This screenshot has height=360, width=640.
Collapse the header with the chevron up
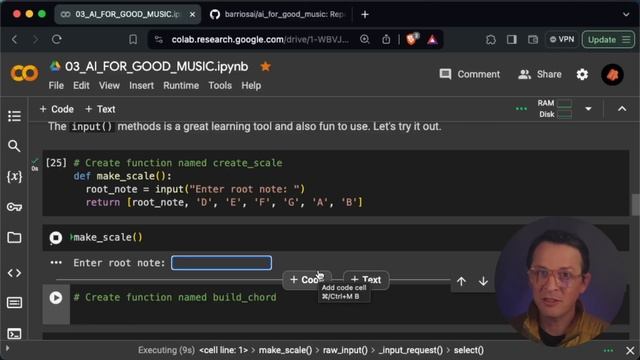pyautogui.click(x=622, y=109)
